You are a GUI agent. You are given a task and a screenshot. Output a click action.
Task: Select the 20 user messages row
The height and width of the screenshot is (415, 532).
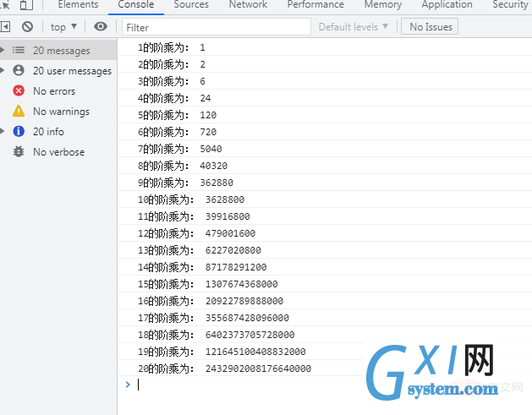click(58, 70)
